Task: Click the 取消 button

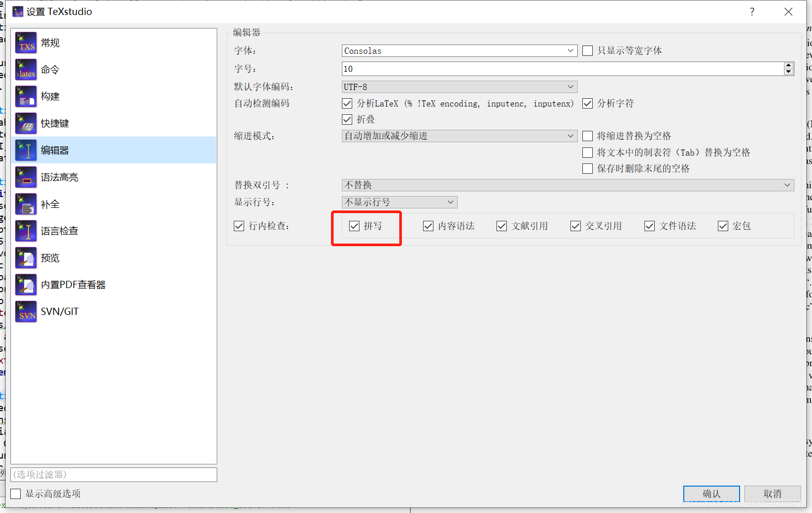Action: click(x=773, y=493)
